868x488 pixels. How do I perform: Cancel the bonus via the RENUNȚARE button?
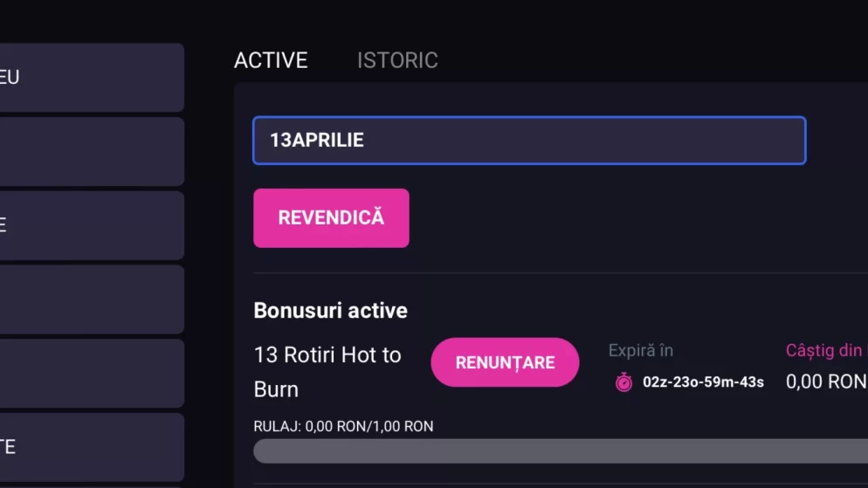click(505, 362)
